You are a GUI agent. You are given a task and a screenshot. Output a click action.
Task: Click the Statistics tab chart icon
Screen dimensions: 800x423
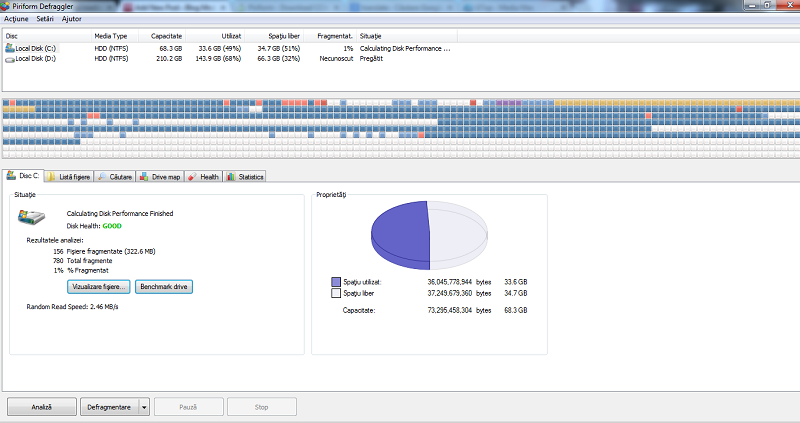(x=231, y=177)
